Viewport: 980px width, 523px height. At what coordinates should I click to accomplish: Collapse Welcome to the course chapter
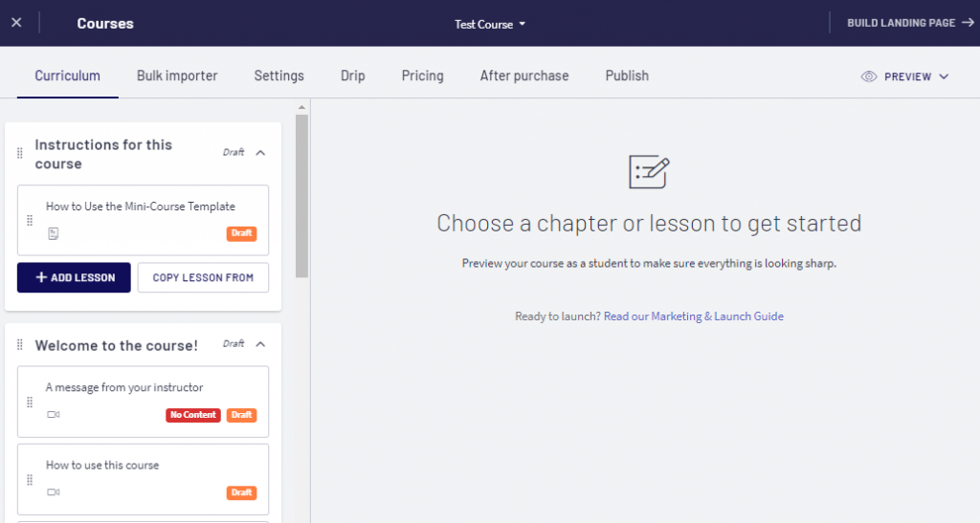pyautogui.click(x=260, y=344)
